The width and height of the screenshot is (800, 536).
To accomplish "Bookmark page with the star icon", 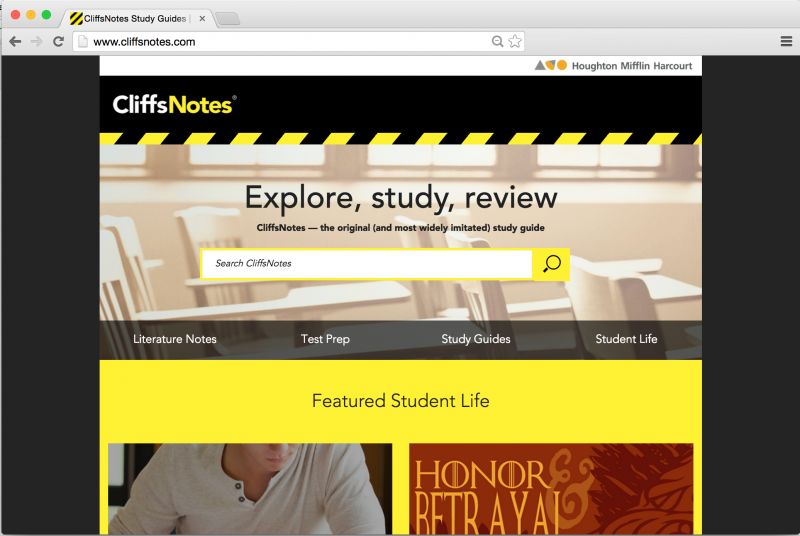I will [x=515, y=41].
